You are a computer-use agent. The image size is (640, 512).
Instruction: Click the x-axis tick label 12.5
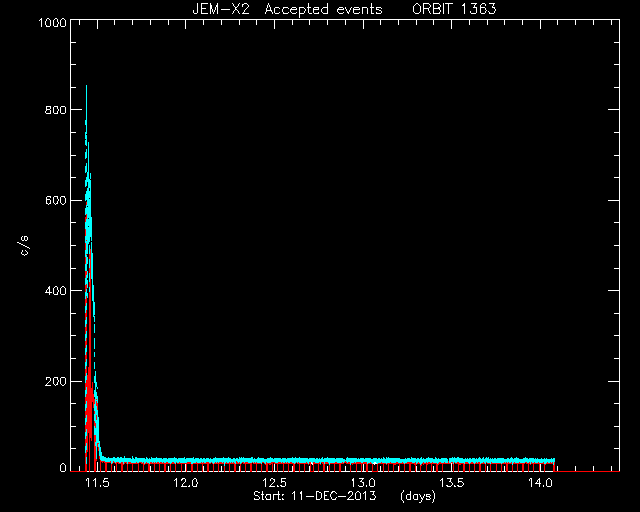[274, 483]
